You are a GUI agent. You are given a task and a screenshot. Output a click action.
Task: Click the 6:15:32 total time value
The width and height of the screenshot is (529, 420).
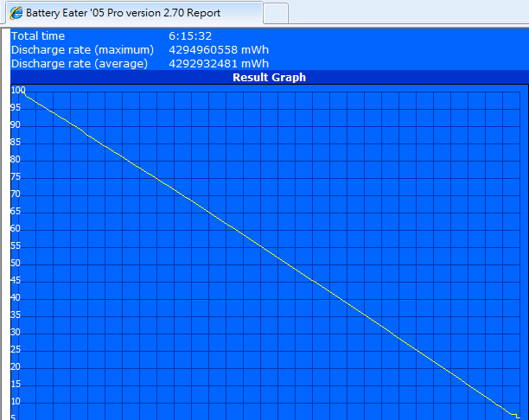coord(190,36)
